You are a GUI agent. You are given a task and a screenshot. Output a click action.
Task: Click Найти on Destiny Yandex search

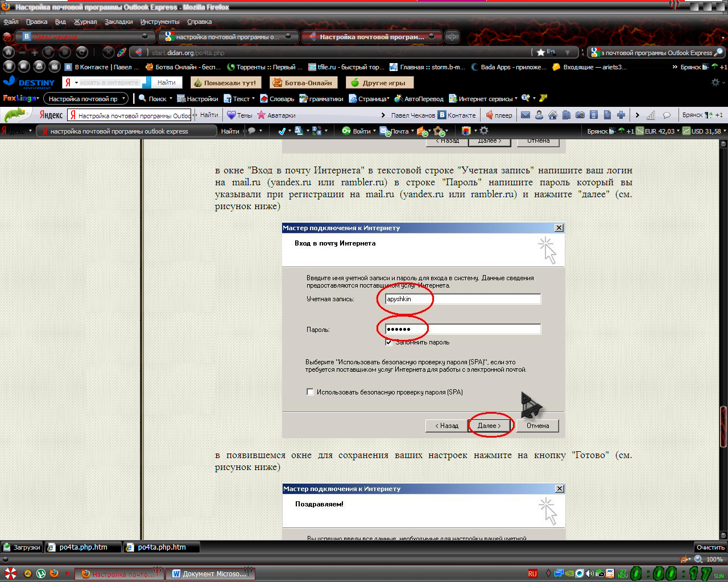coord(166,82)
